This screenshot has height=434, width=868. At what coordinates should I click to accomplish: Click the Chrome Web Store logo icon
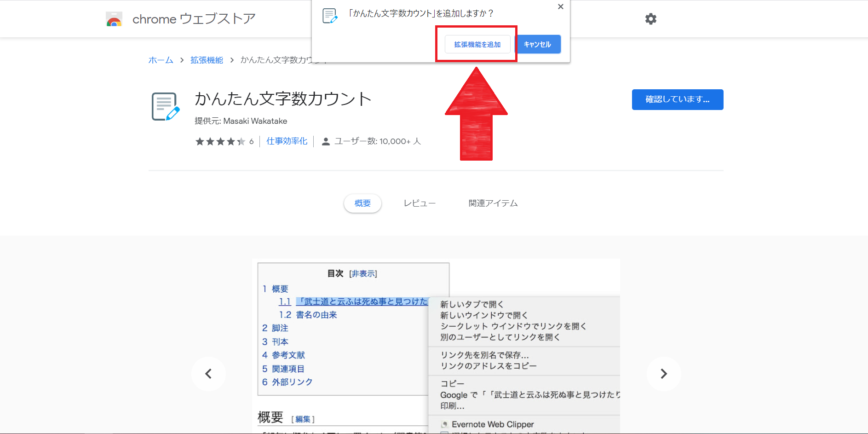pos(114,19)
